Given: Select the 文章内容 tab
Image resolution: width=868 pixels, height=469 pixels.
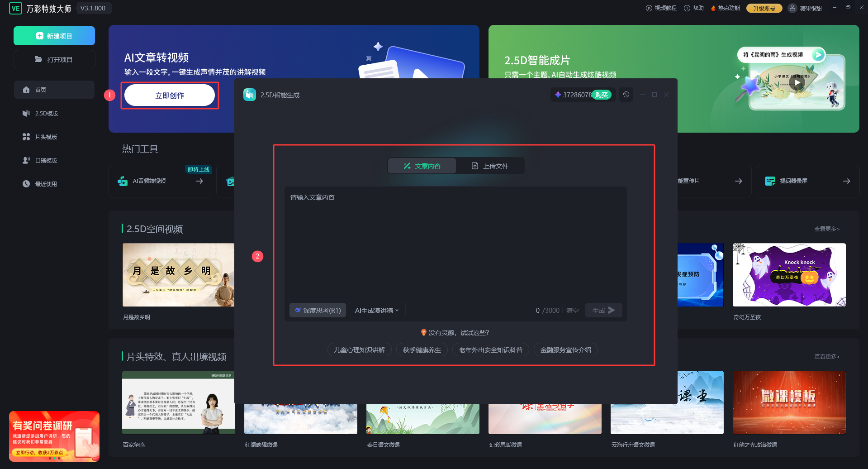Looking at the screenshot, I should pyautogui.click(x=422, y=166).
